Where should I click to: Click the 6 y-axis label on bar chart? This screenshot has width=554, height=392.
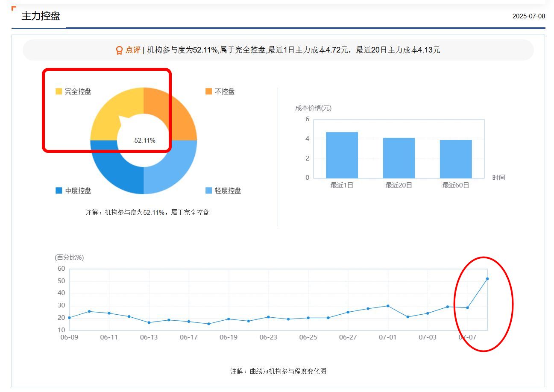point(307,119)
